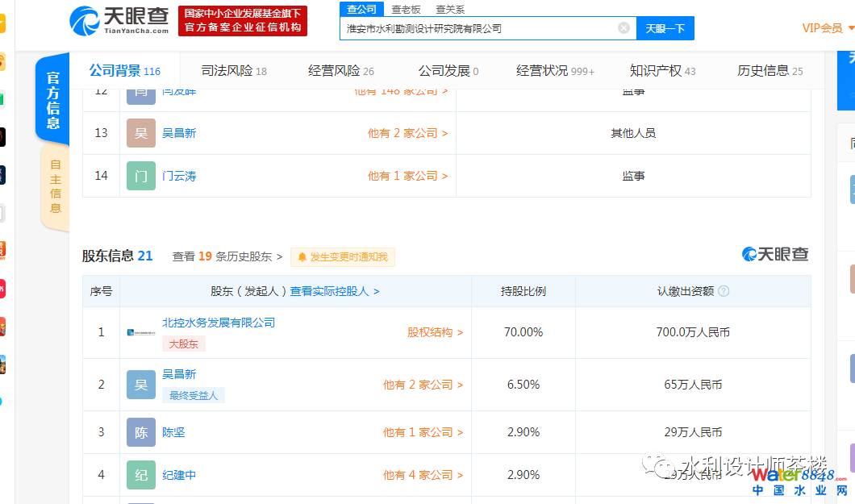Expand 查看实际控股人 link

335,291
